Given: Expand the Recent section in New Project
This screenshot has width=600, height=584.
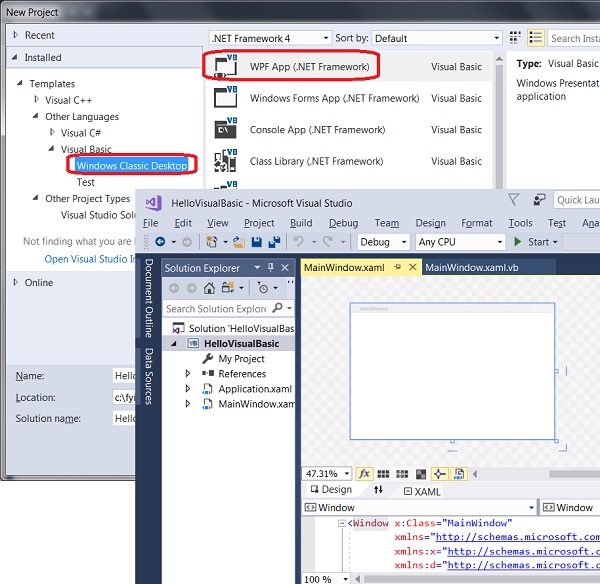Looking at the screenshot, I should click(16, 35).
